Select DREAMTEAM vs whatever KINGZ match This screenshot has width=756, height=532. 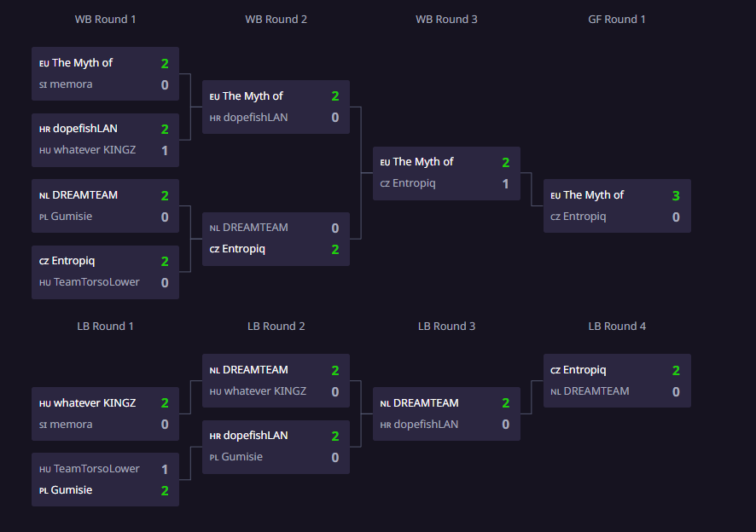click(276, 380)
